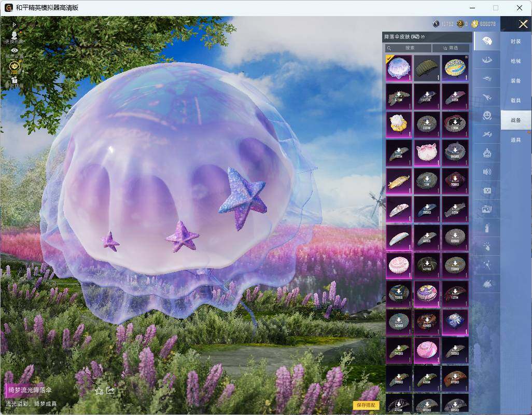Screen dimensions: 532x415
Task: Open the 筛选 filter dropdown
Action: pos(451,48)
